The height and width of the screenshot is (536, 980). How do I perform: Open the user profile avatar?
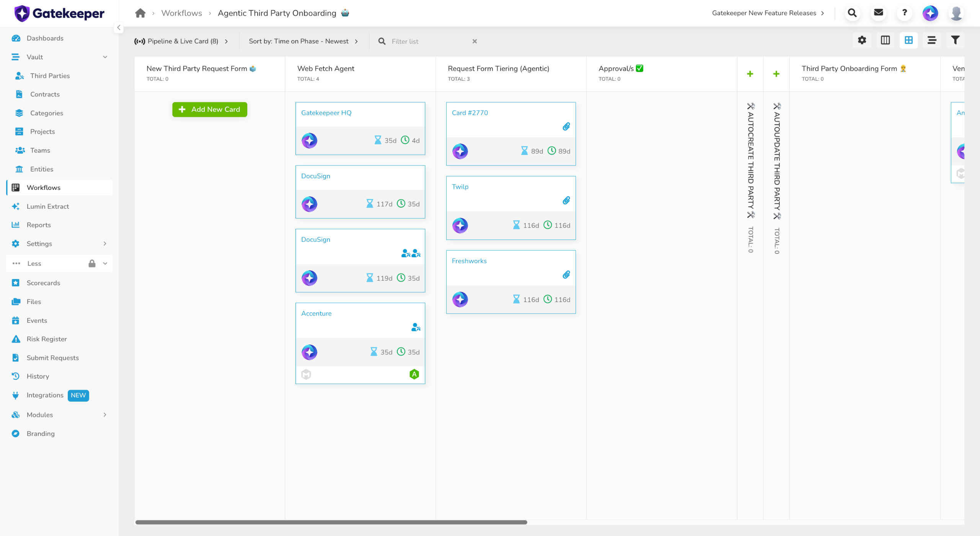[x=956, y=13]
